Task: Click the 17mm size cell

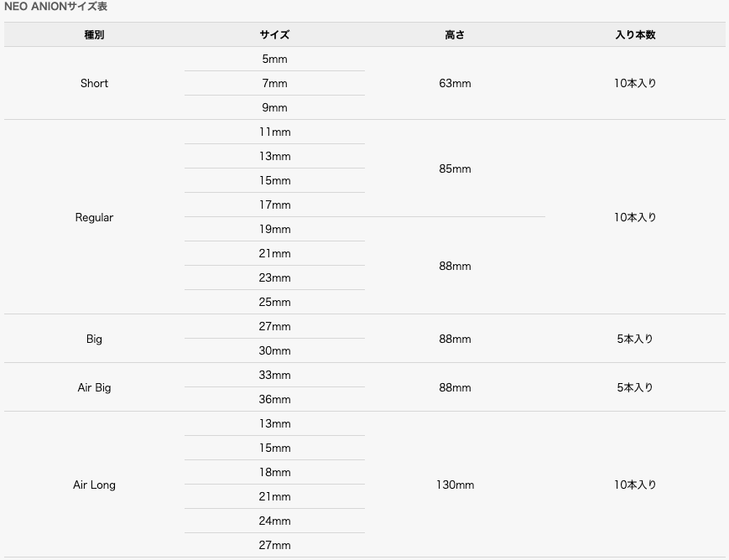Action: click(274, 205)
